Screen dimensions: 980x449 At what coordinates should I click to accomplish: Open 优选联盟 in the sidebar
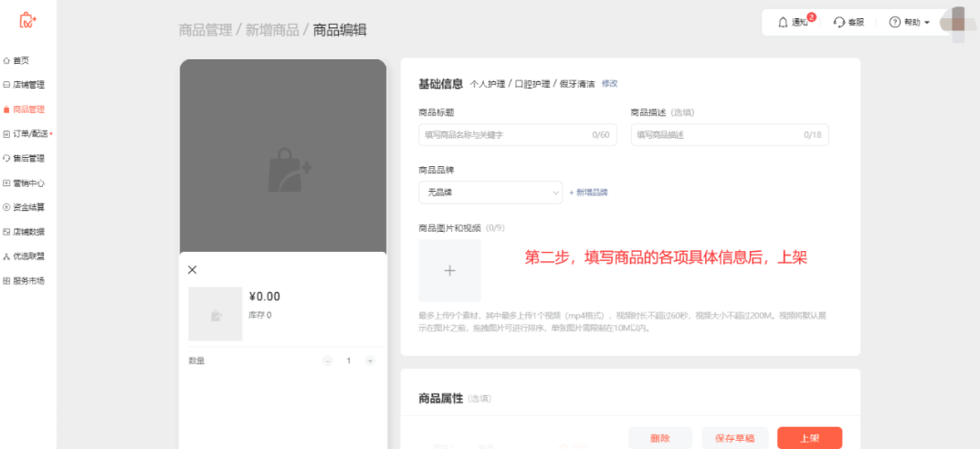coord(24,256)
